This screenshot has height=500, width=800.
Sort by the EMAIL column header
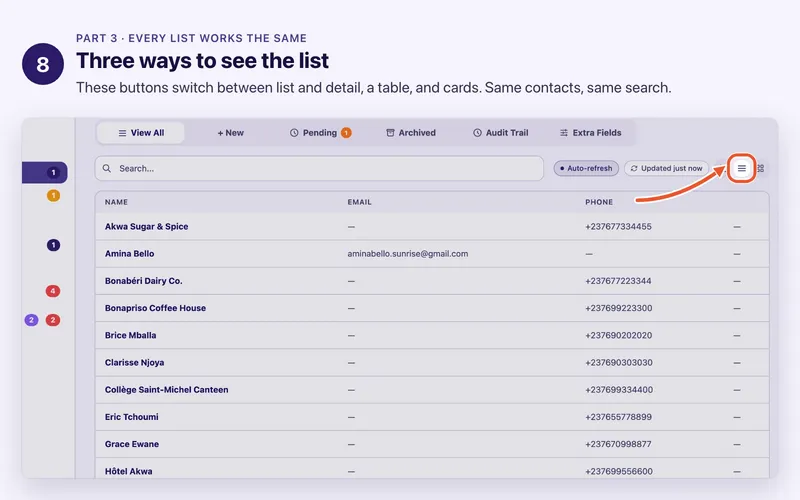coord(360,202)
